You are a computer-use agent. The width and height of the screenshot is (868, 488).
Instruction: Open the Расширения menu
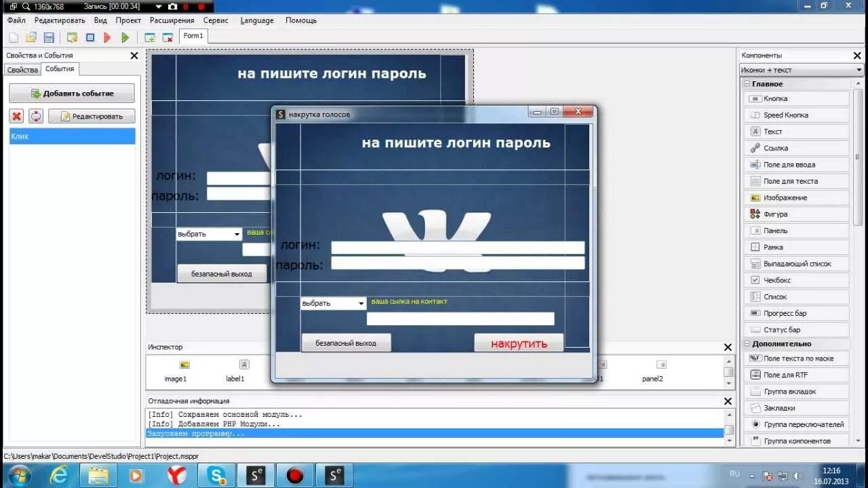pyautogui.click(x=172, y=20)
